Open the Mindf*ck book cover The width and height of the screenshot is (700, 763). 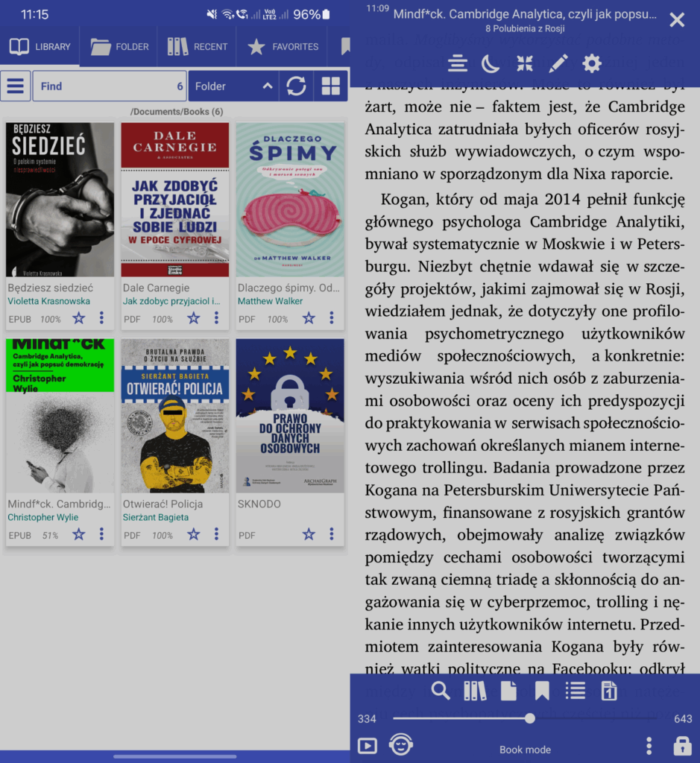(60, 416)
